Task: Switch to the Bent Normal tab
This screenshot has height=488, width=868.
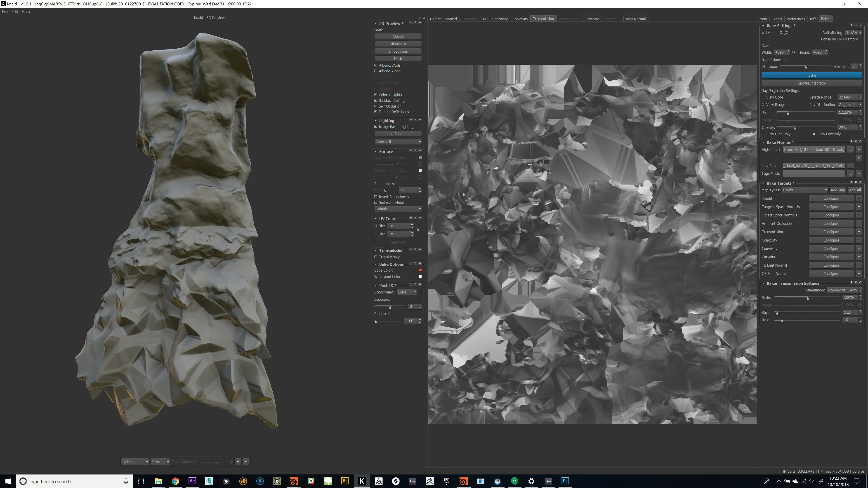Action: [635, 19]
